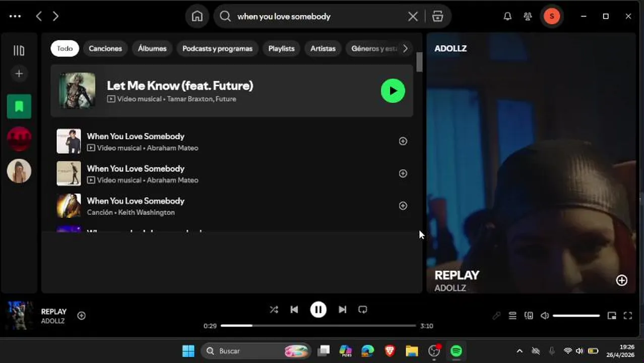This screenshot has width=644, height=363.
Task: Click the ADOLLZ header in the now-playing panel
Action: pyautogui.click(x=450, y=48)
